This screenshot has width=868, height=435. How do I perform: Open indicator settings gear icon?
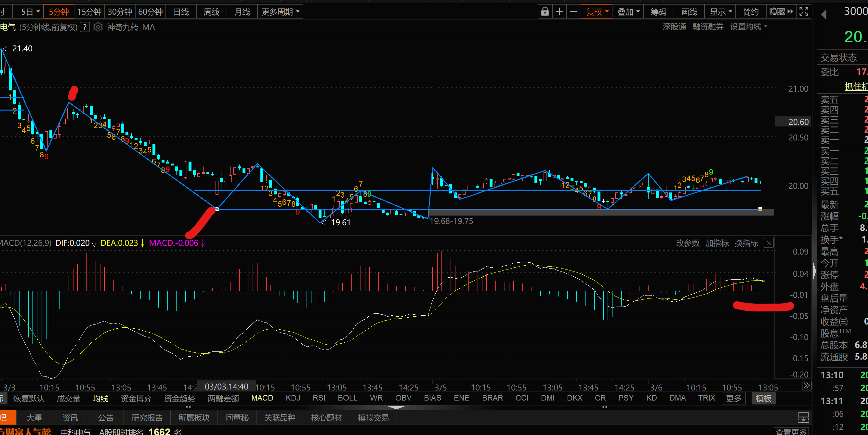pos(98,27)
